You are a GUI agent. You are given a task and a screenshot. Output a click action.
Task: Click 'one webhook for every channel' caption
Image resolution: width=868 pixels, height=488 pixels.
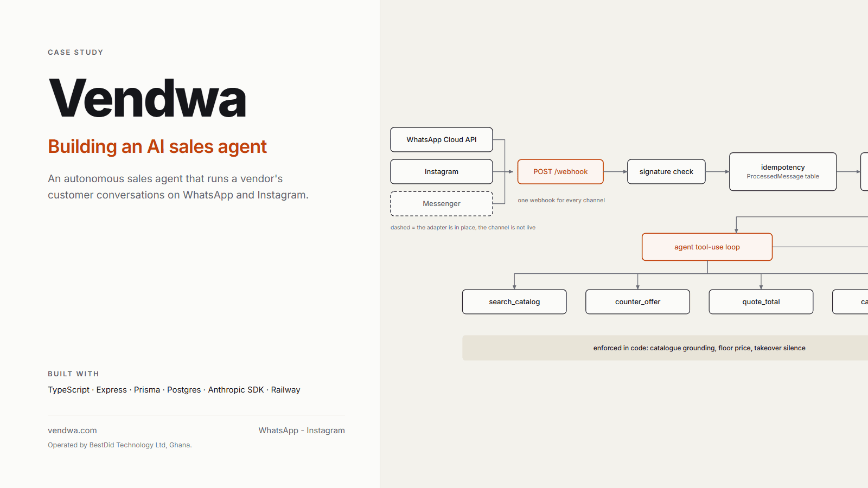point(561,201)
